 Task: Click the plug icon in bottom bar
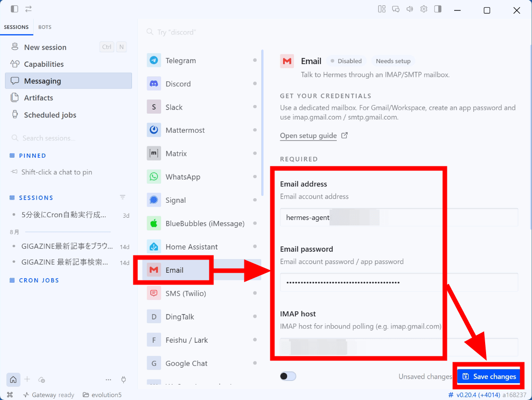123,380
